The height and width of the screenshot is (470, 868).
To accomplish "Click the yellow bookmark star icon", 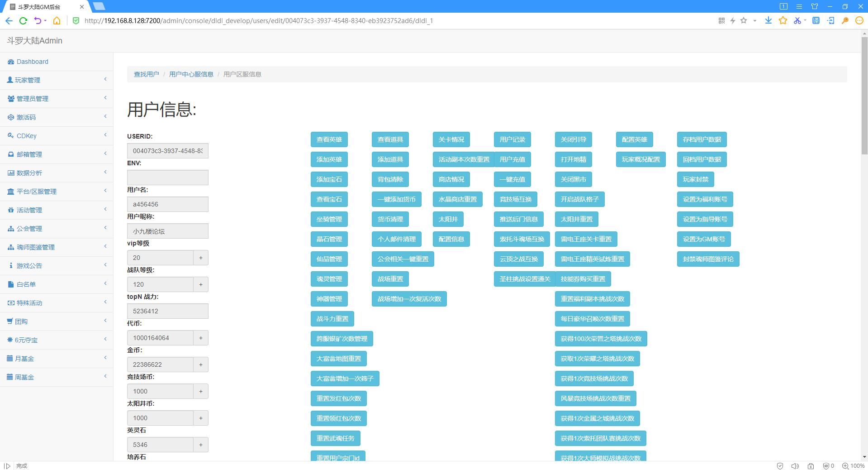I will pos(783,20).
